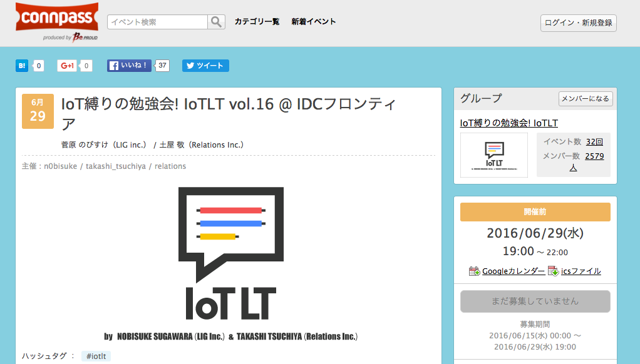Click the 6月 29 date badge

click(38, 111)
